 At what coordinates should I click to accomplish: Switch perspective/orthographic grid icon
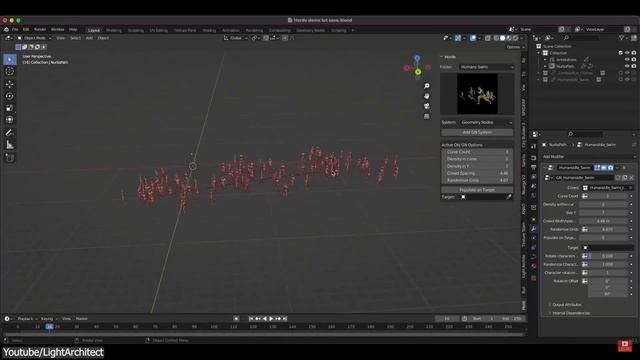(x=427, y=116)
